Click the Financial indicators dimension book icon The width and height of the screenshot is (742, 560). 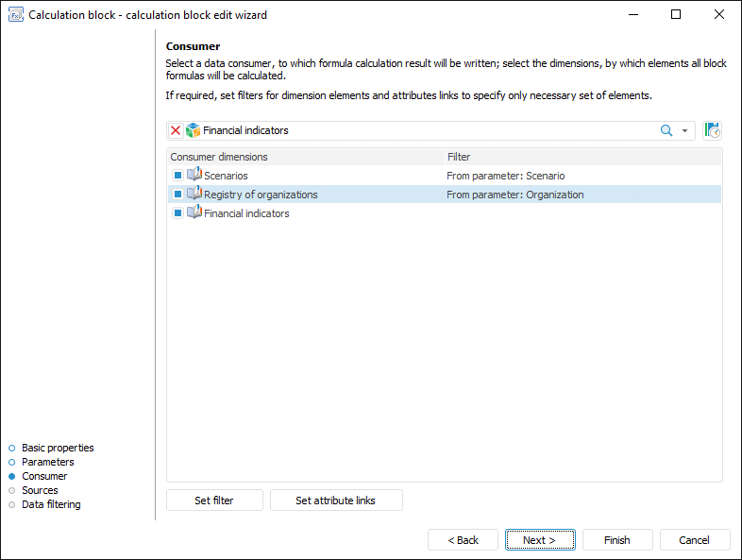194,213
